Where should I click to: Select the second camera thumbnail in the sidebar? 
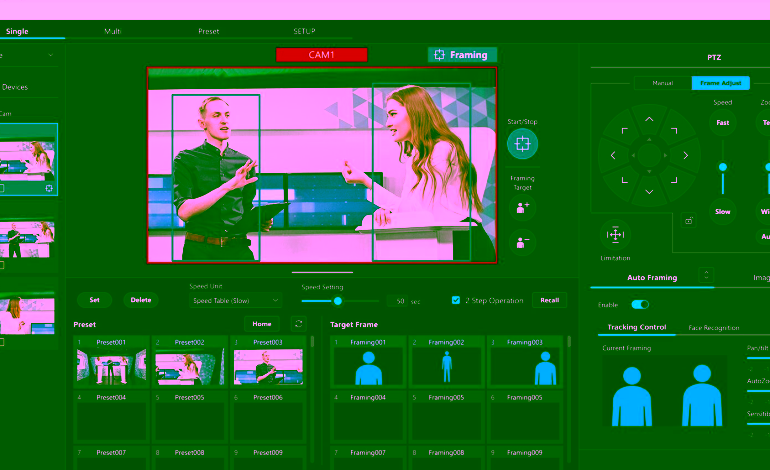[x=27, y=240]
